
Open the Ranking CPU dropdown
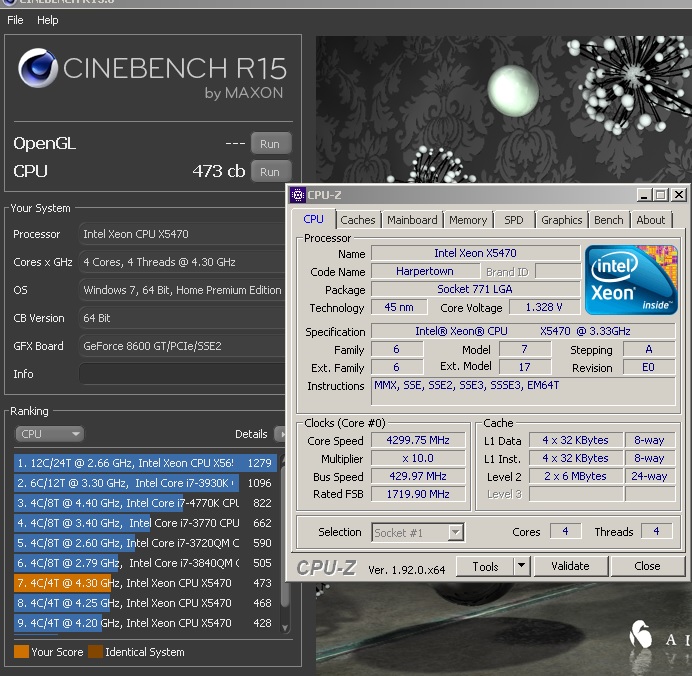pyautogui.click(x=49, y=434)
